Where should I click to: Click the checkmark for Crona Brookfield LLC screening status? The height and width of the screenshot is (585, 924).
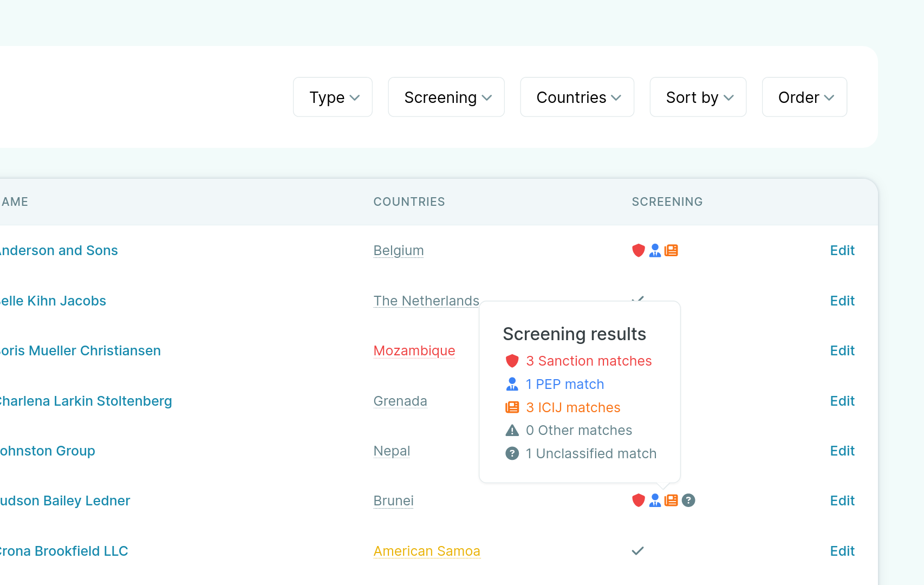(x=637, y=551)
